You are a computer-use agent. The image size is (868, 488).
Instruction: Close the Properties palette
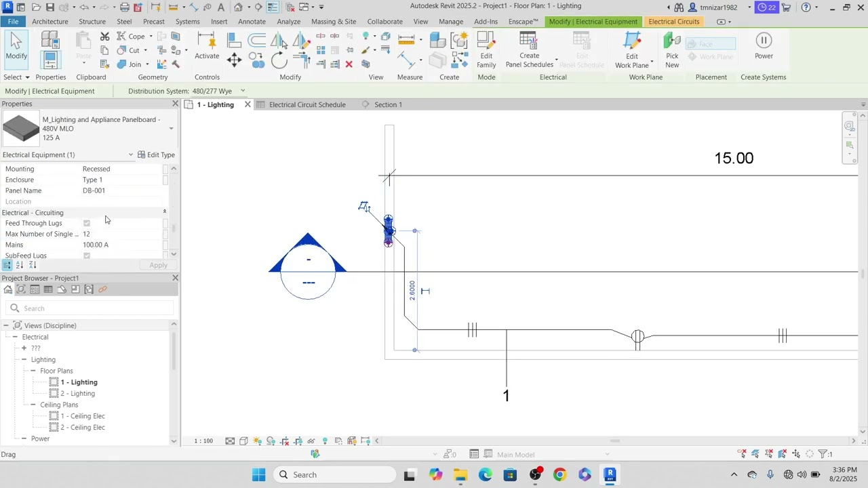coord(175,104)
